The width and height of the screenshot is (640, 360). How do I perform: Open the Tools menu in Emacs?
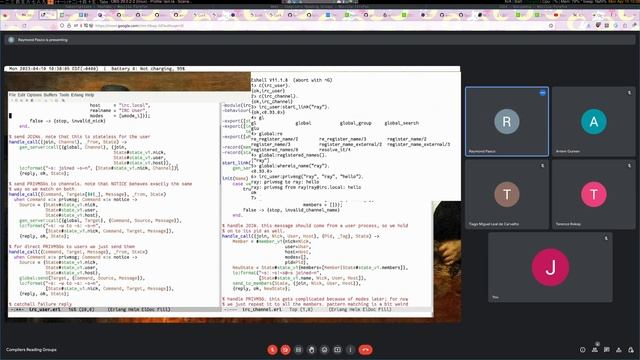point(64,95)
